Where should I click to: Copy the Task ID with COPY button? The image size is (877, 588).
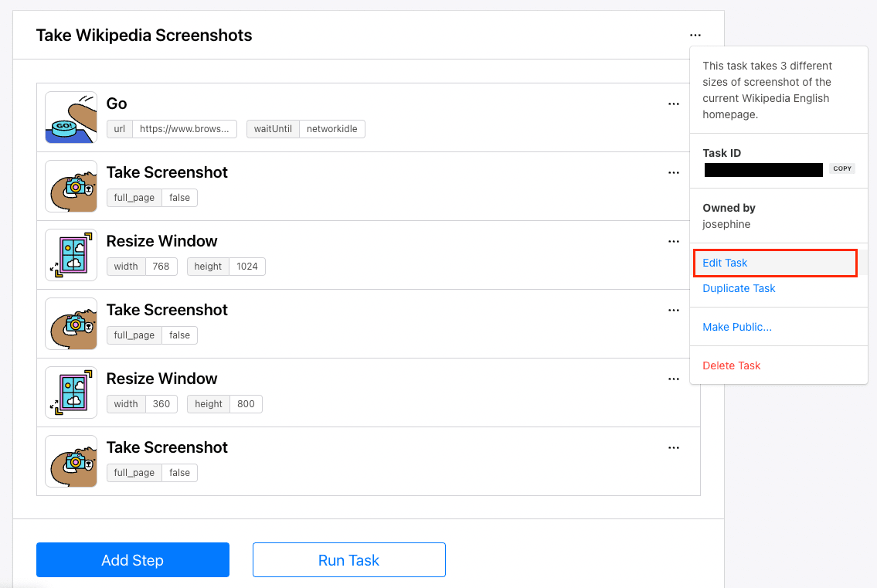coord(842,168)
